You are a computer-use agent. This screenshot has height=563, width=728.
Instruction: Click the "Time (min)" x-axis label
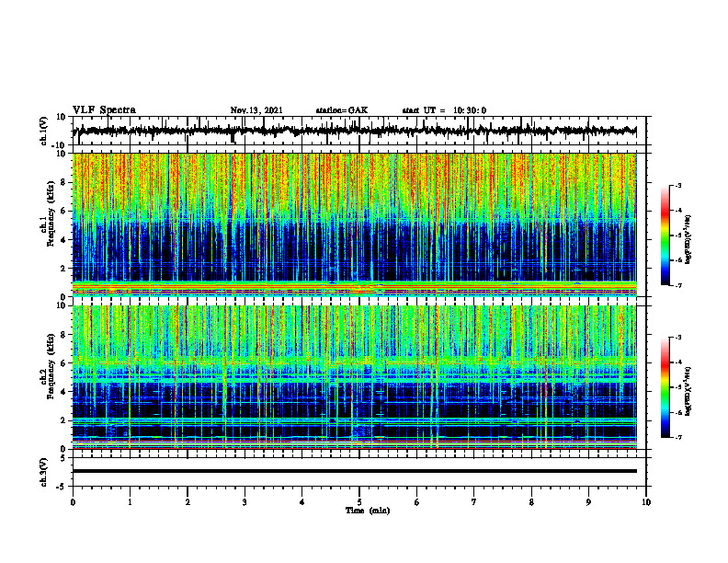click(368, 511)
